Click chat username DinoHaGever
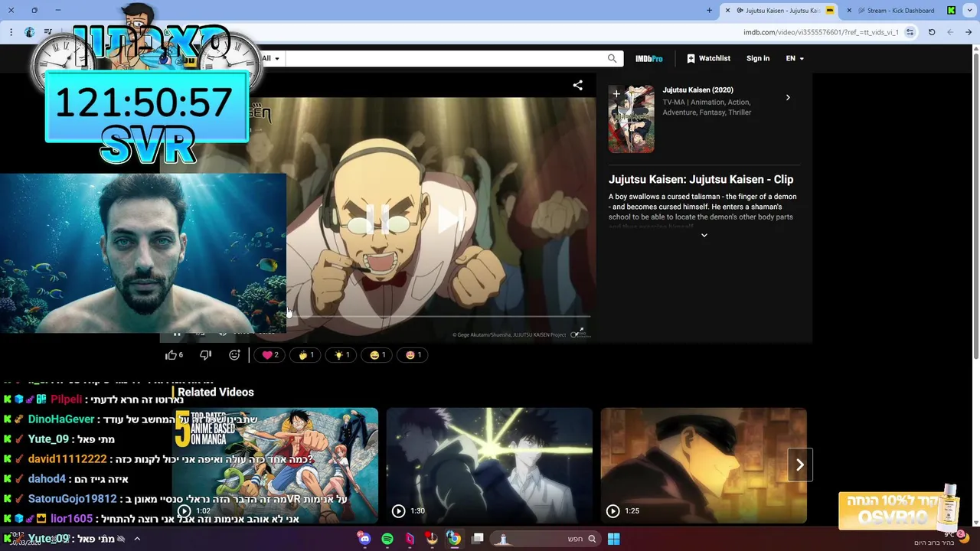980x551 pixels. point(61,419)
